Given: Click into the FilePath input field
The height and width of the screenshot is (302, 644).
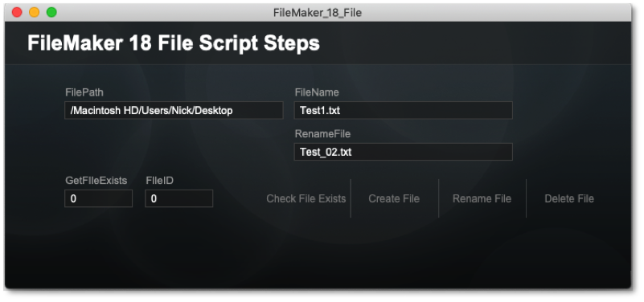Looking at the screenshot, I should [174, 110].
